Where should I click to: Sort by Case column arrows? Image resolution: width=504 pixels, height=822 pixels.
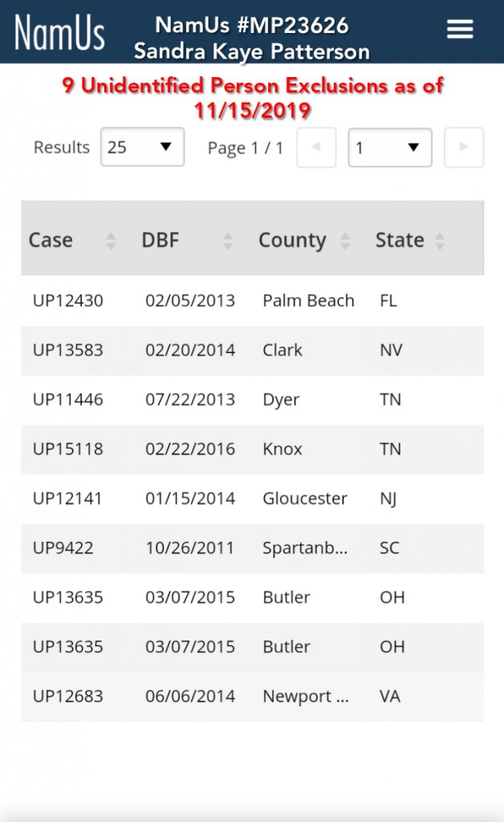pos(111,241)
